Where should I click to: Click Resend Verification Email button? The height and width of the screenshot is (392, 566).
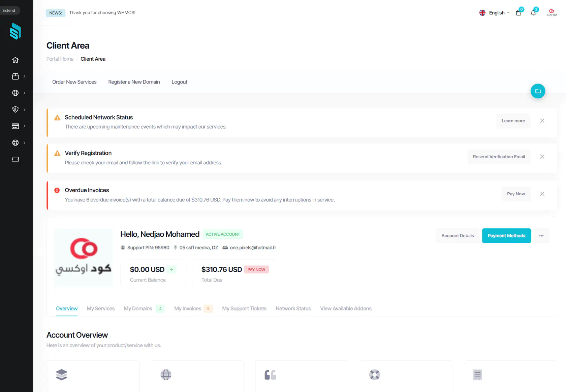pyautogui.click(x=499, y=157)
